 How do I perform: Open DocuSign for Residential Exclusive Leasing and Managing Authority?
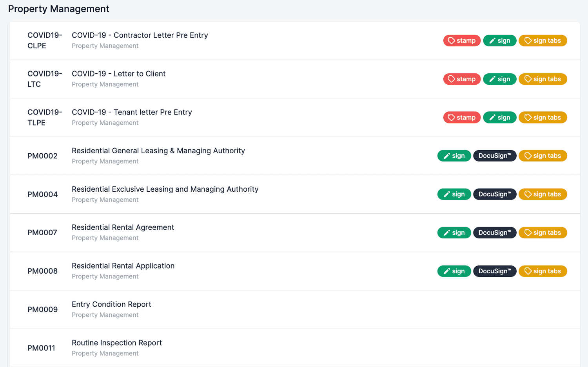pos(495,194)
